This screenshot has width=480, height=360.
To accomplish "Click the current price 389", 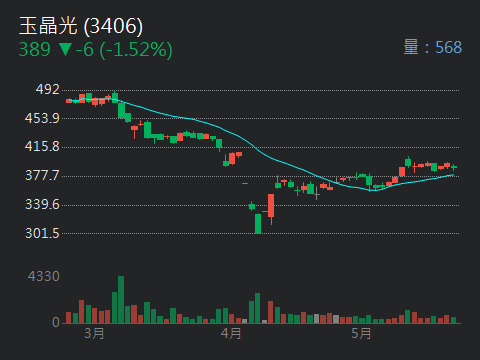I will 35,49.
